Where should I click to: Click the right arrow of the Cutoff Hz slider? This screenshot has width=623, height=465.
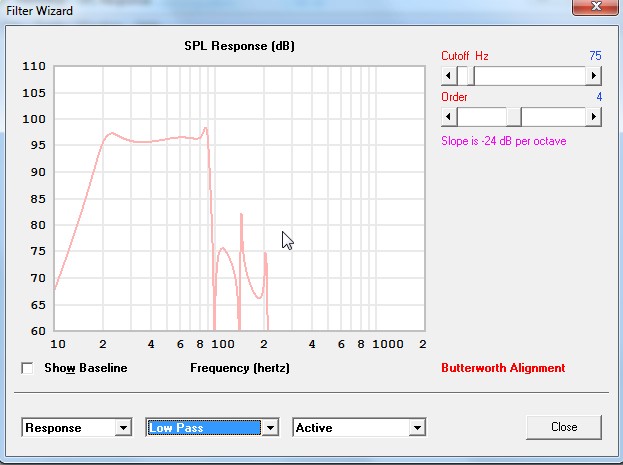click(x=594, y=76)
